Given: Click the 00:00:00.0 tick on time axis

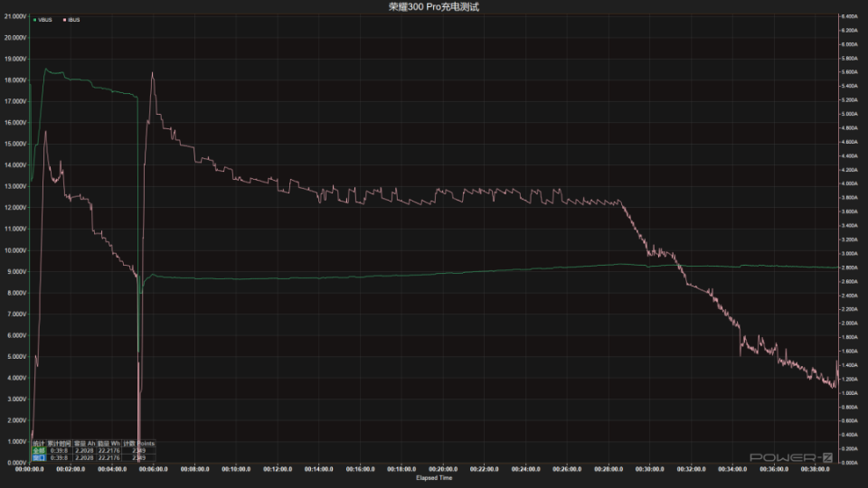Looking at the screenshot, I should point(29,469).
